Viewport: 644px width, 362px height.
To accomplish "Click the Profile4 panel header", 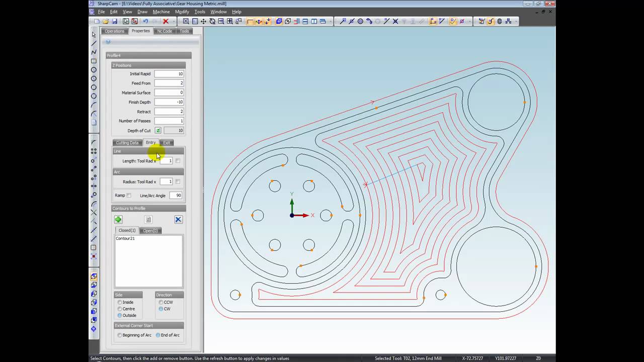I will tap(148, 55).
